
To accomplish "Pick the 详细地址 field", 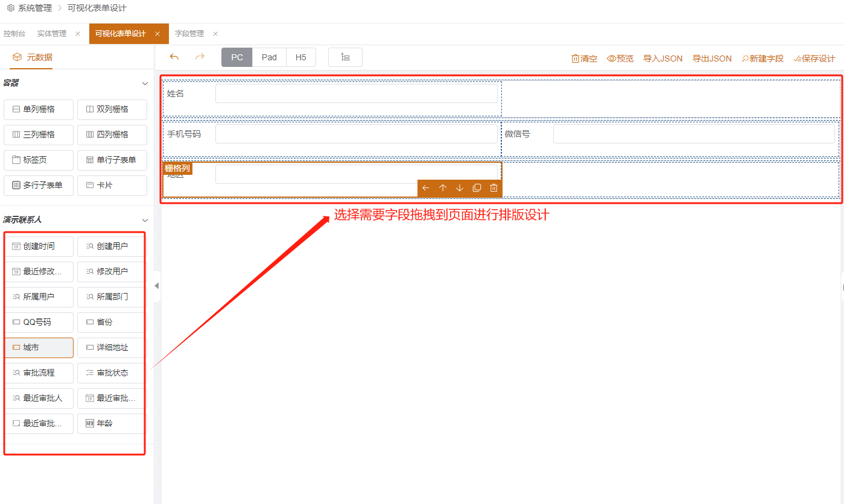I will point(111,347).
